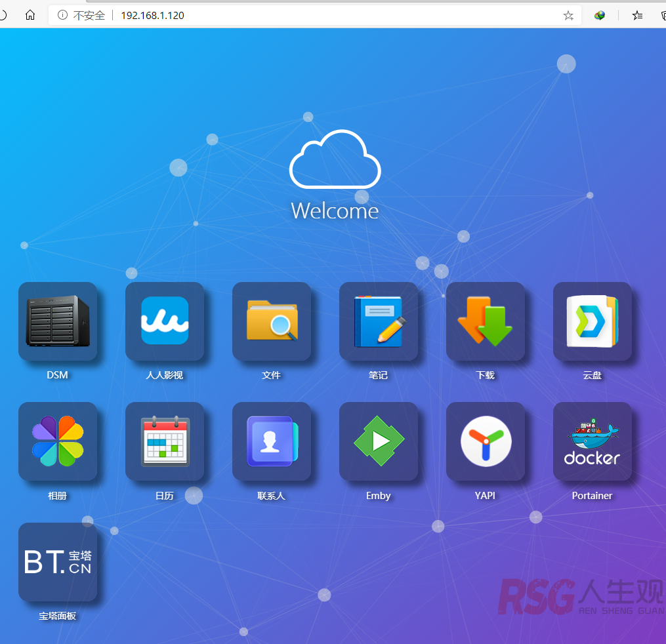Open the DSM server icon

point(58,321)
